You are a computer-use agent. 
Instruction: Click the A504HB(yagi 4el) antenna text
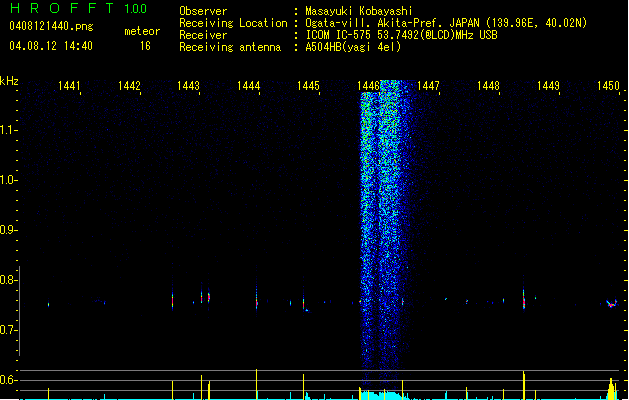[x=353, y=47]
